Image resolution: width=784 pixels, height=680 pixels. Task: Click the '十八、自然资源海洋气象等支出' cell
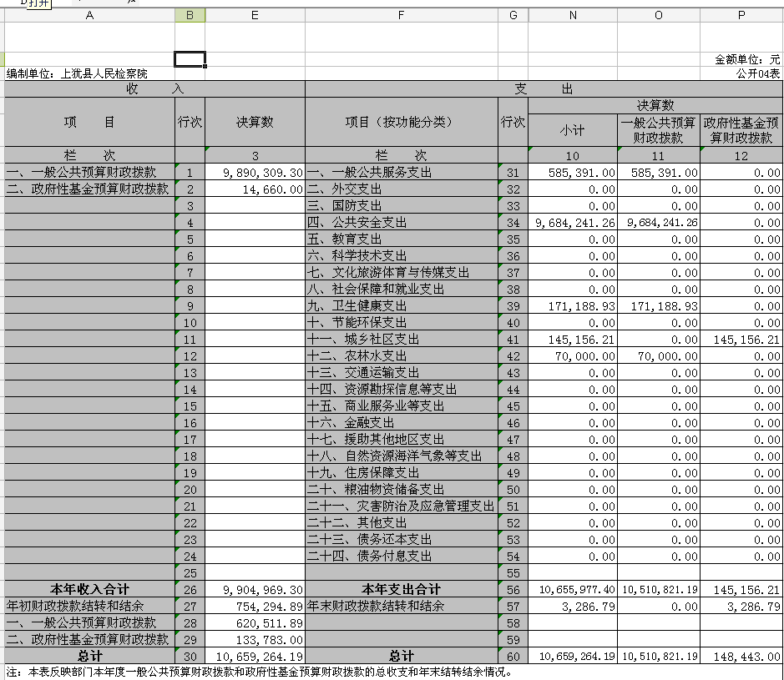tap(402, 456)
